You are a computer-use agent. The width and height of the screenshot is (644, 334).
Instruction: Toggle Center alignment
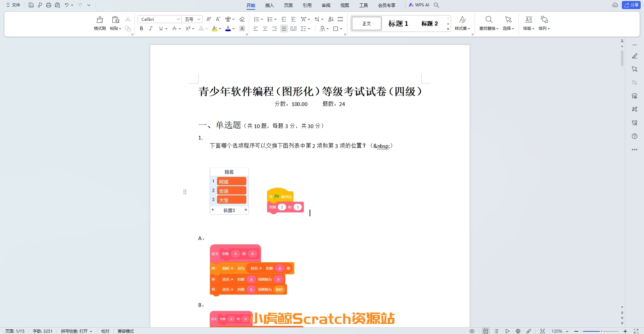265,29
